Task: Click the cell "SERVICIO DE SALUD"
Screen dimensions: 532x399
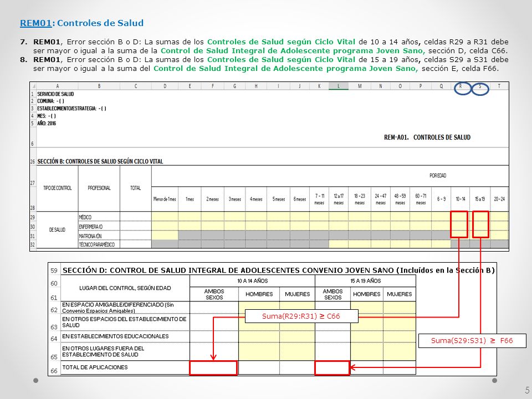Action: pyautogui.click(x=55, y=94)
